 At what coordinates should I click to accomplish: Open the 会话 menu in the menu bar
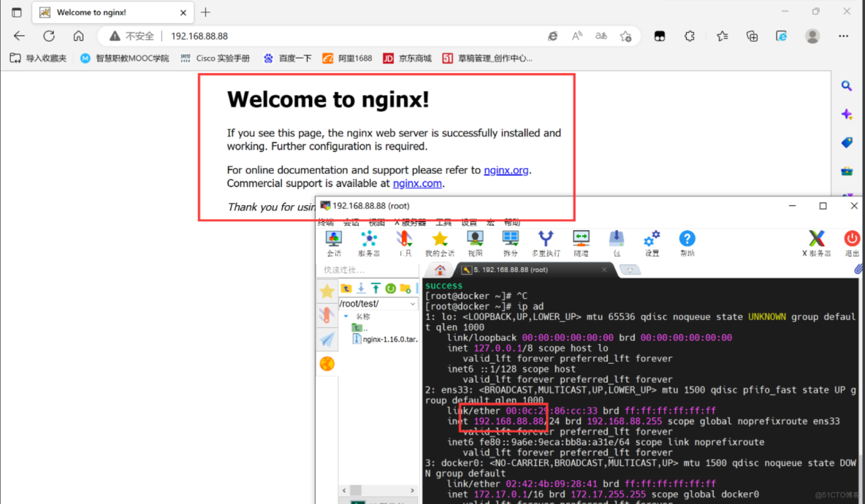pos(351,222)
